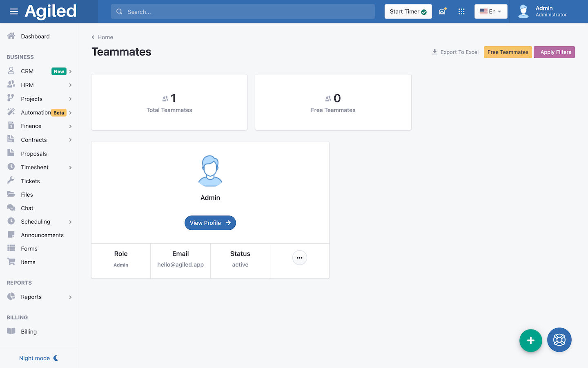Click the Forms list icon
Screen dimensions: 588x368
tap(11, 248)
